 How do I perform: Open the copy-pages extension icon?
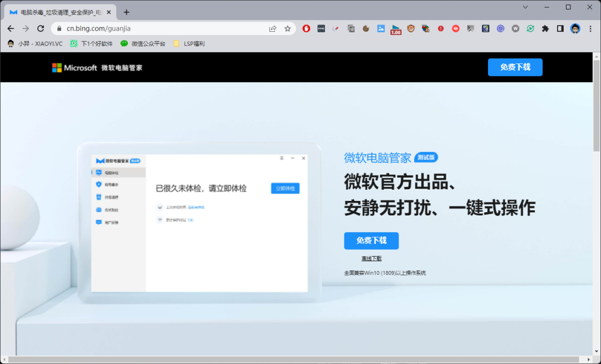[351, 28]
